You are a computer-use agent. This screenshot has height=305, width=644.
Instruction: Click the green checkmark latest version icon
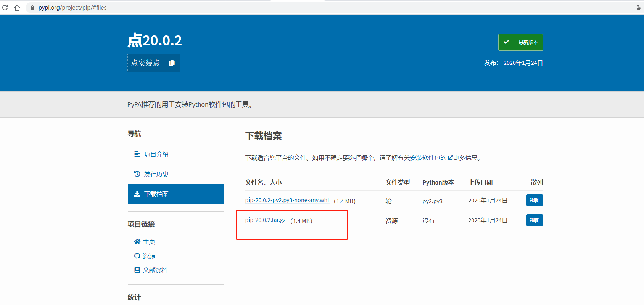[506, 42]
